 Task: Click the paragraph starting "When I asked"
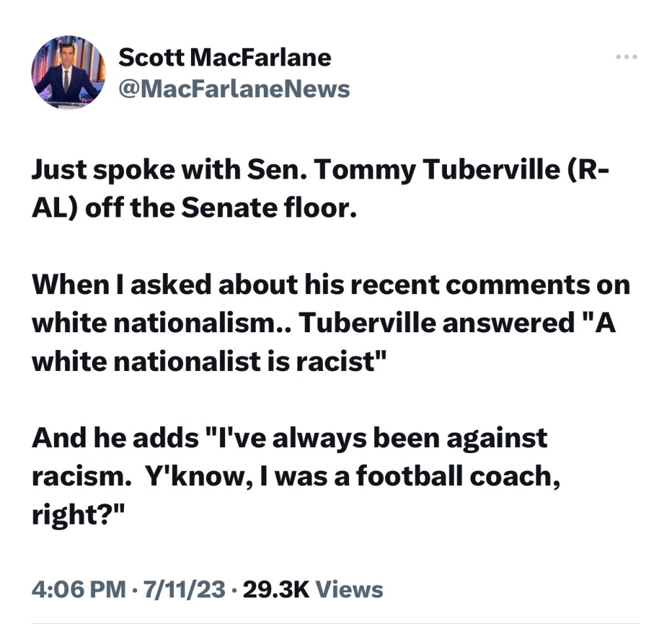(x=328, y=322)
